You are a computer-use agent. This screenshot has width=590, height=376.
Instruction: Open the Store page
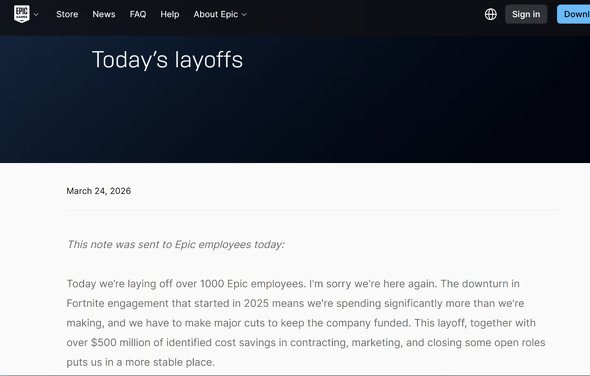pos(67,14)
